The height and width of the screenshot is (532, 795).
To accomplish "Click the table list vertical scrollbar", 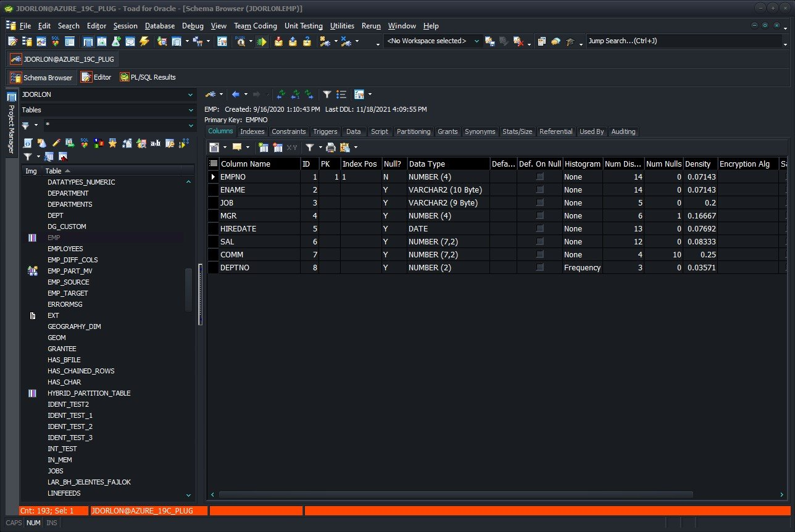I will point(189,290).
